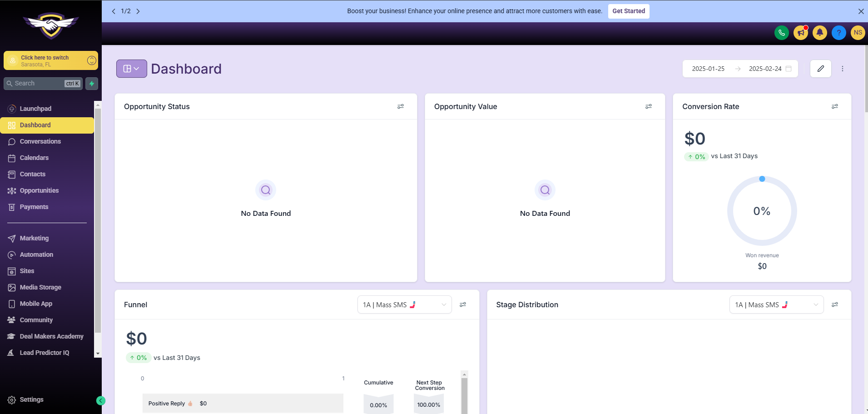Viewport: 868px width, 414px height.
Task: Click the green lightning quick actions icon
Action: tap(92, 84)
